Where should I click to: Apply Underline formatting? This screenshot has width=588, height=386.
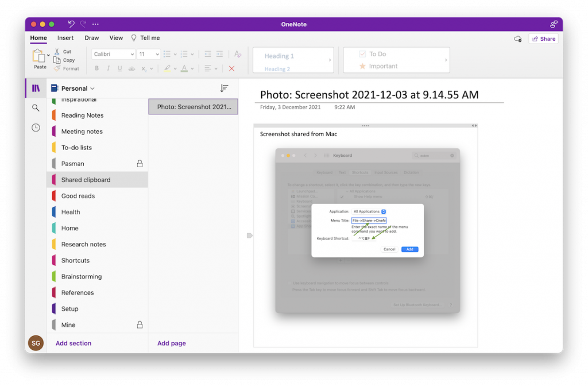pyautogui.click(x=119, y=68)
